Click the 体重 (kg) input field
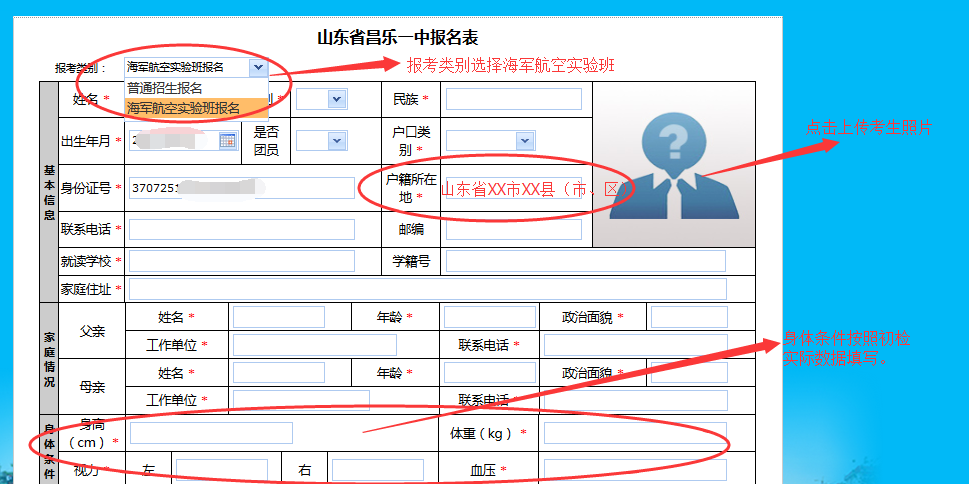The width and height of the screenshot is (969, 484). coord(633,433)
